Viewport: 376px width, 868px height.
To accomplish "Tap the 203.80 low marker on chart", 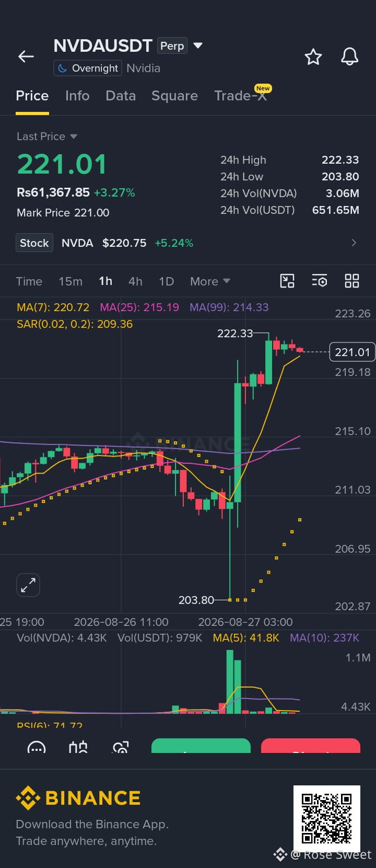I will [196, 600].
